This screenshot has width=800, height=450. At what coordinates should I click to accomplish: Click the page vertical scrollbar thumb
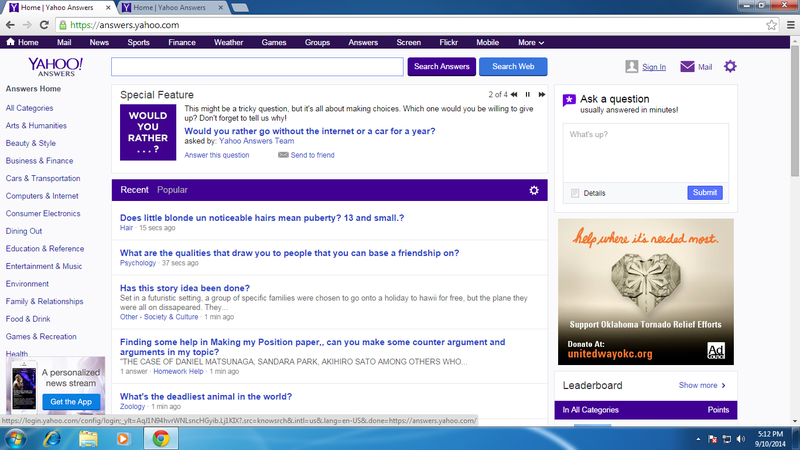795,112
